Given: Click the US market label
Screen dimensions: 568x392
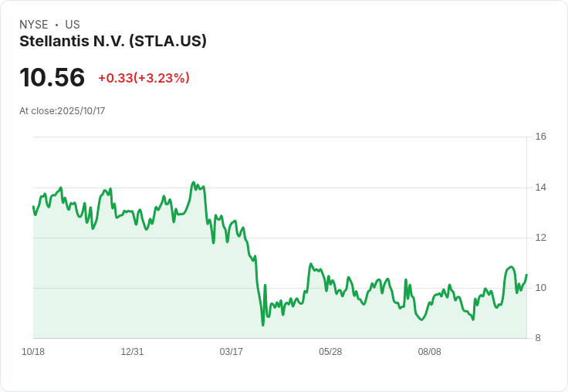Looking at the screenshot, I should tap(73, 25).
